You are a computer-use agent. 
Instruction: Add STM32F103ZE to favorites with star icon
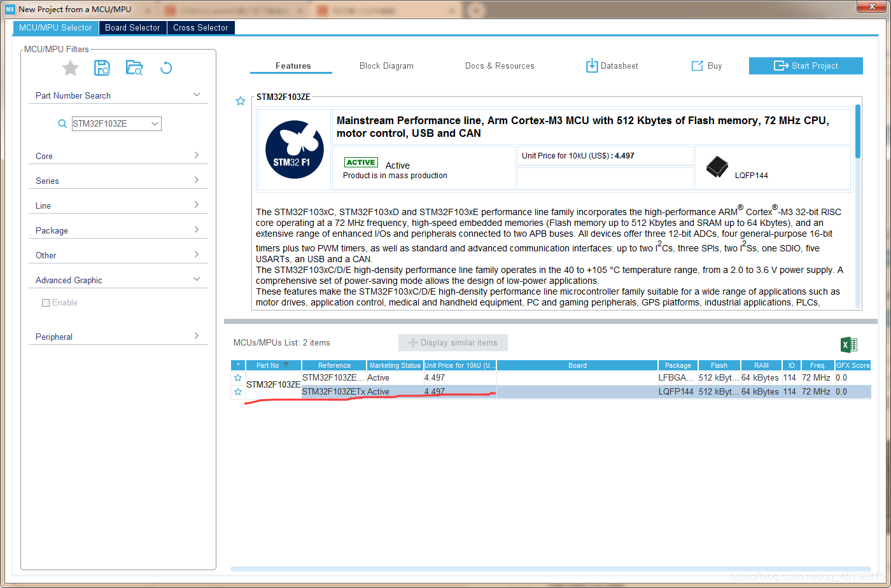[x=240, y=101]
